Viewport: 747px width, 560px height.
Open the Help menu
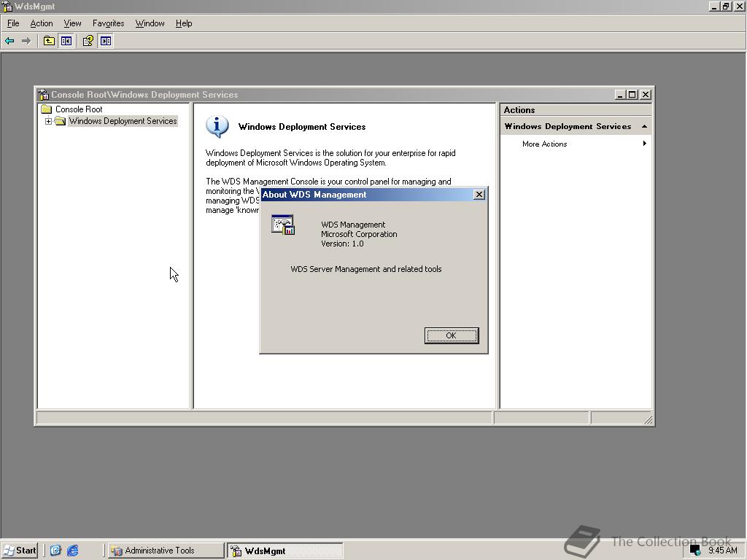[183, 23]
